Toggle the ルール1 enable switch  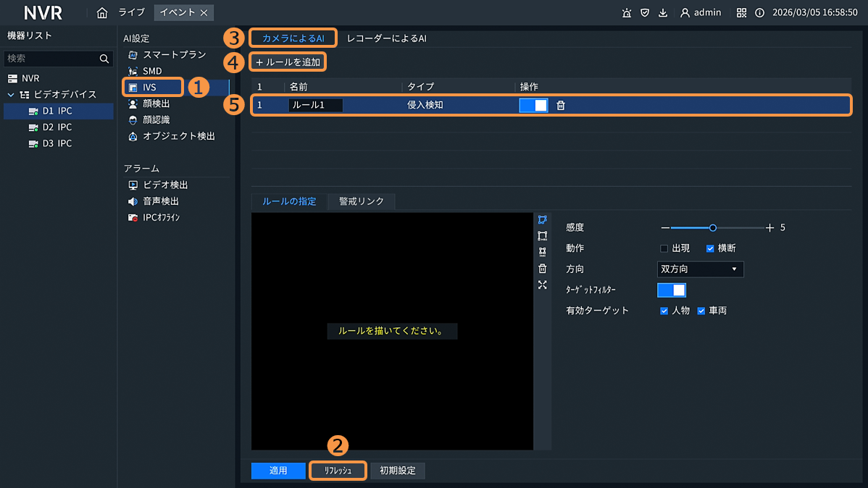coord(534,105)
